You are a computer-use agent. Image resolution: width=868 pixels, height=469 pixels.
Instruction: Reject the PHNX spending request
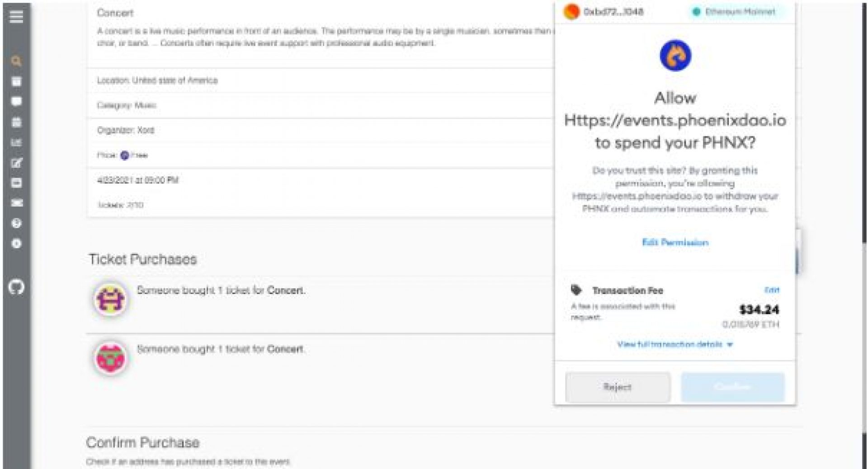click(618, 387)
